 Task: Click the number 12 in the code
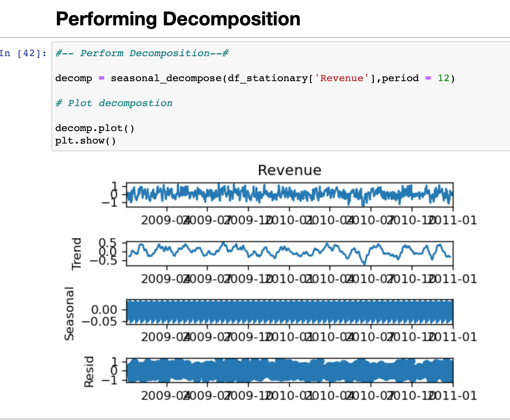[443, 78]
